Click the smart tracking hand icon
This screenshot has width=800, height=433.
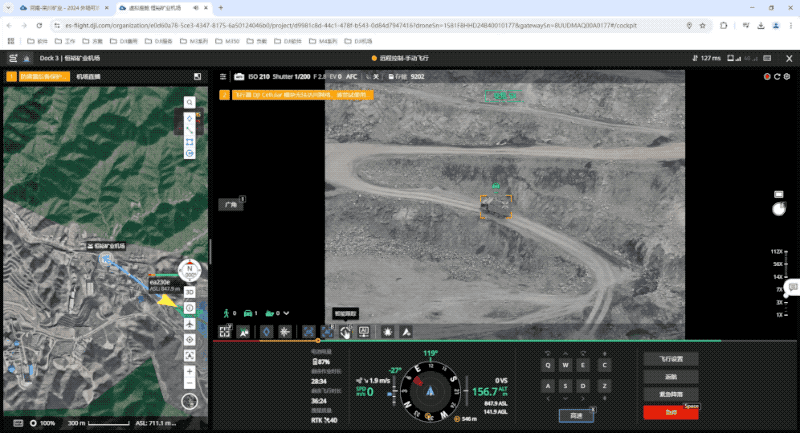[x=345, y=332]
